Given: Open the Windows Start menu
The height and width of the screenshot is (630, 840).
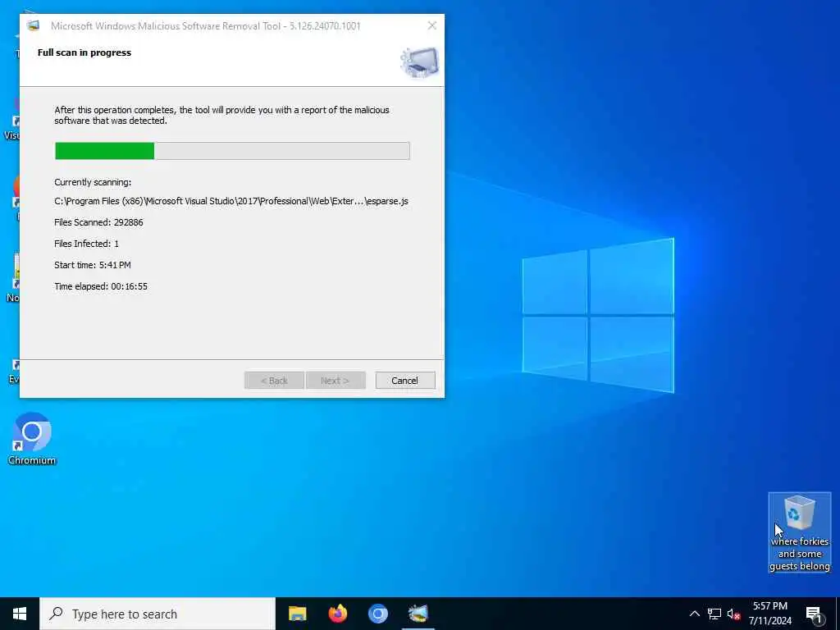Looking at the screenshot, I should coord(20,614).
